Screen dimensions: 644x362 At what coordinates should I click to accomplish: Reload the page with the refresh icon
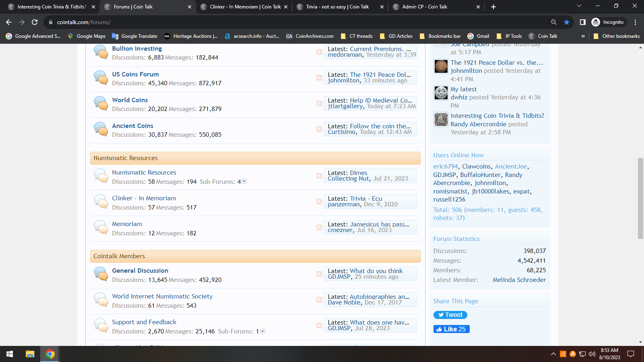click(35, 22)
